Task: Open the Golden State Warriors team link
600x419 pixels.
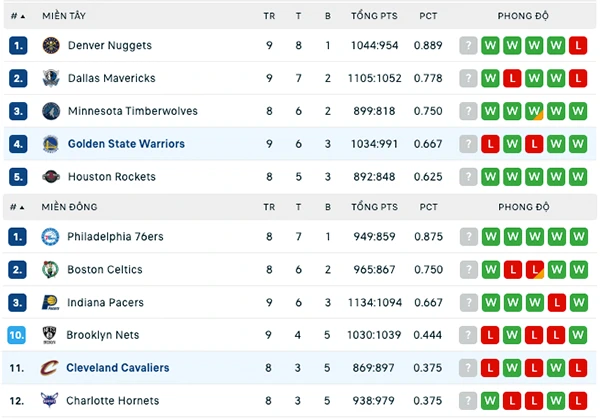Action: pos(126,144)
